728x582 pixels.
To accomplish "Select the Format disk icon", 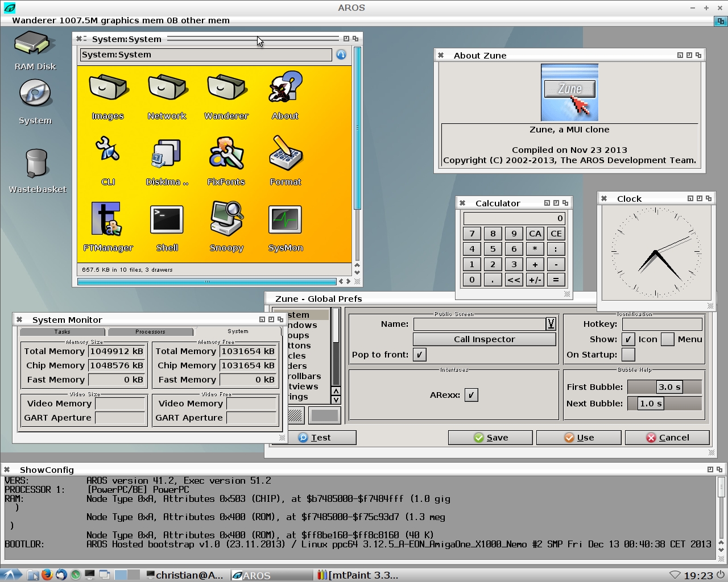I will (286, 153).
